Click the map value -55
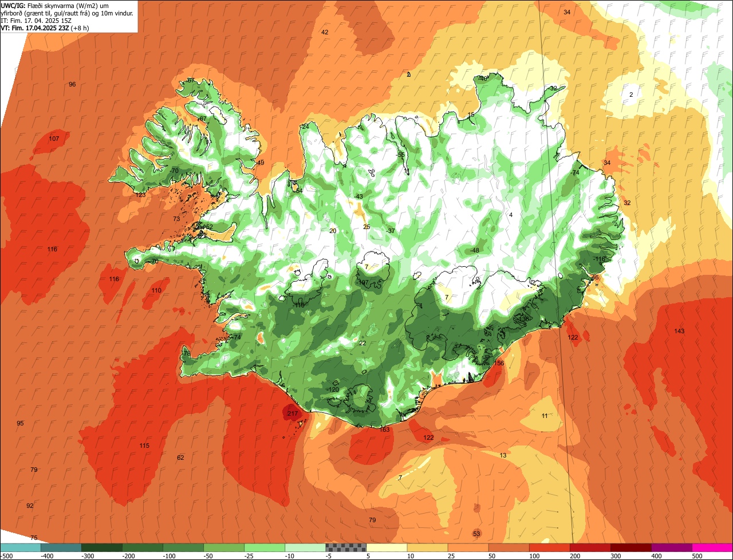 [401, 155]
